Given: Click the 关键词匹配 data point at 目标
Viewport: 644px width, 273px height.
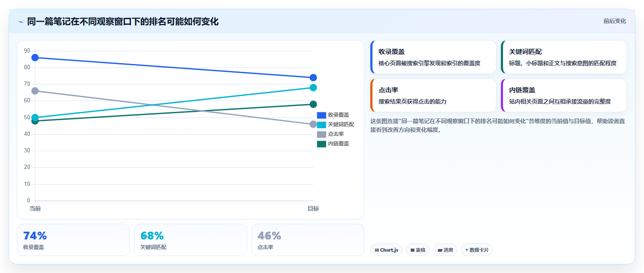Looking at the screenshot, I should click(313, 88).
